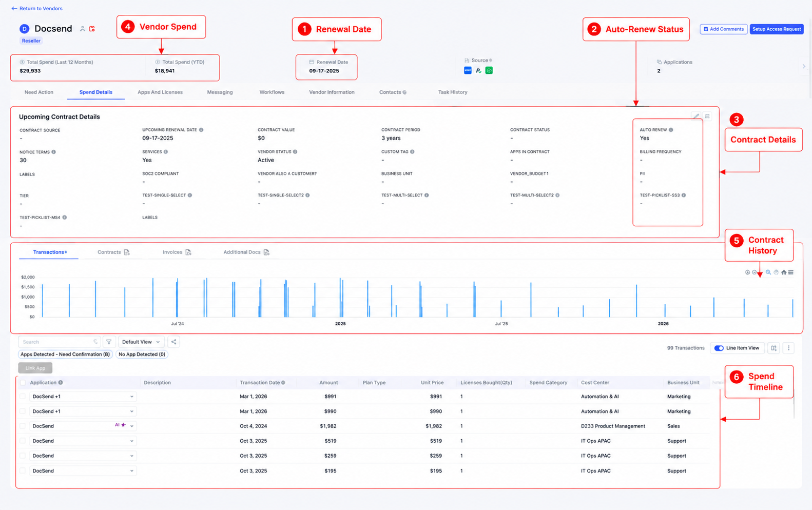The width and height of the screenshot is (812, 510).
Task: Open the Default View dropdown
Action: point(141,342)
